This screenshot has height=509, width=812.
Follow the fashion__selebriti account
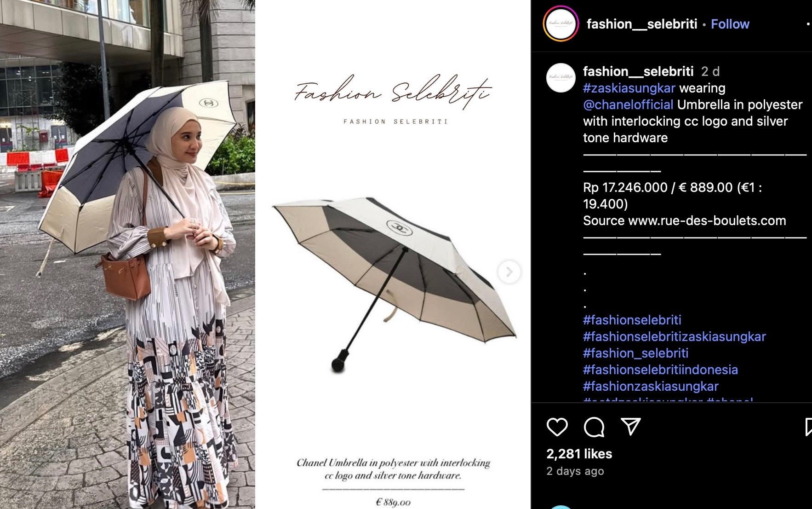click(x=730, y=24)
